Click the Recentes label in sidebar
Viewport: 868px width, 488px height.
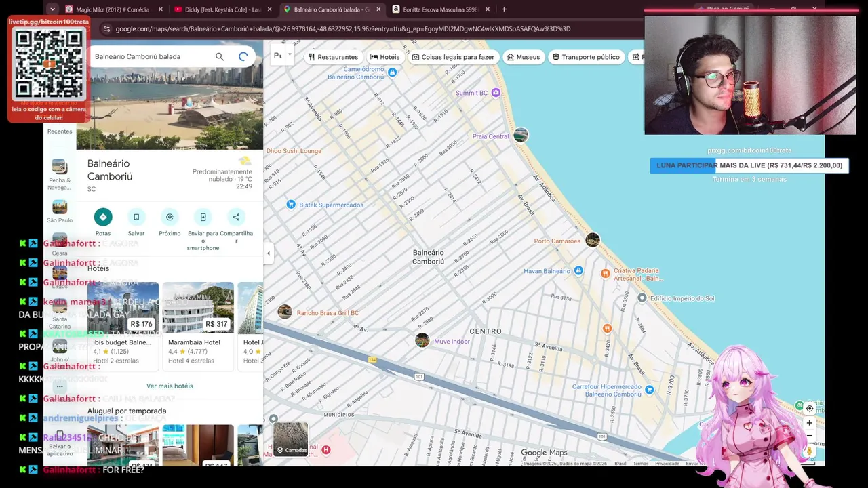tap(60, 131)
